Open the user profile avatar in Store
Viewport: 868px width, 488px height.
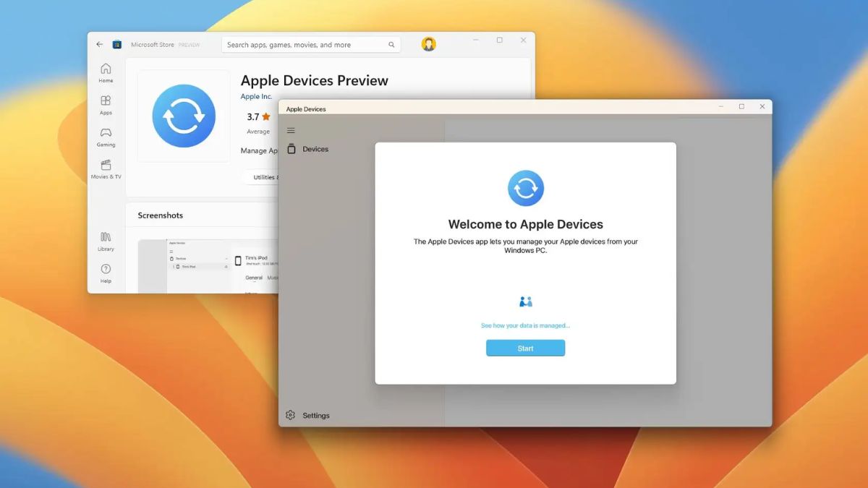pyautogui.click(x=429, y=45)
